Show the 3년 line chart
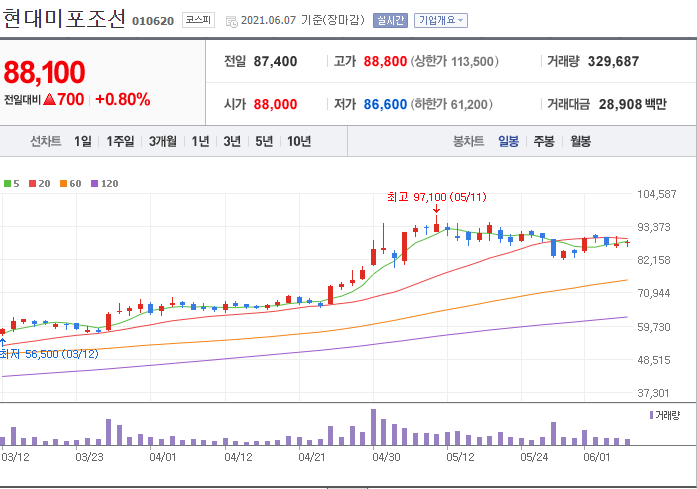Viewport: 697px width, 489px height. (232, 141)
